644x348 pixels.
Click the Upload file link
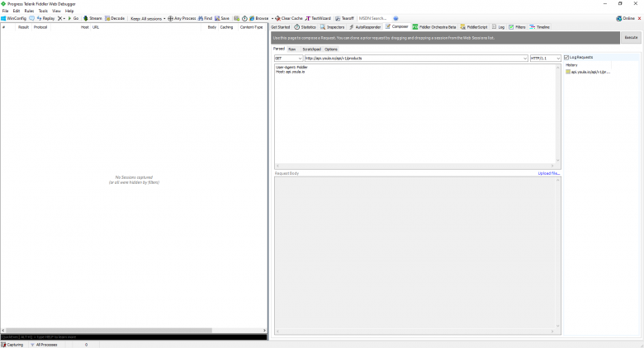pos(549,174)
